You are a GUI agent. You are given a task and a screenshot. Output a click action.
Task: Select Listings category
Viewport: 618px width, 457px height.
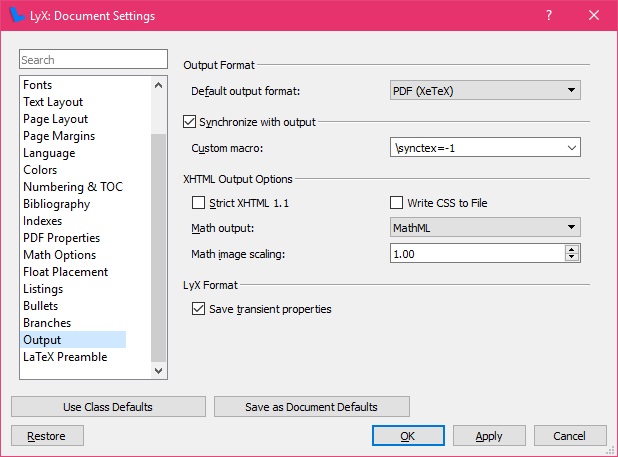[43, 289]
